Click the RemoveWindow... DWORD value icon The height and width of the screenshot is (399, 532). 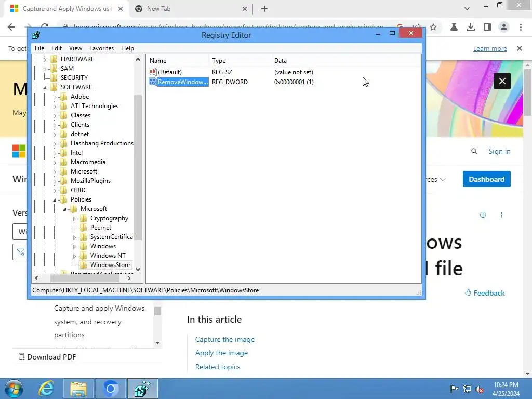click(153, 82)
